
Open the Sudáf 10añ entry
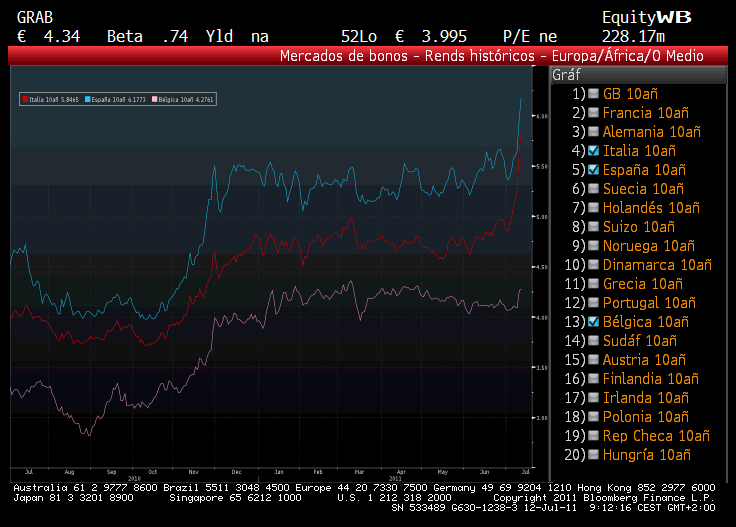[x=640, y=341]
